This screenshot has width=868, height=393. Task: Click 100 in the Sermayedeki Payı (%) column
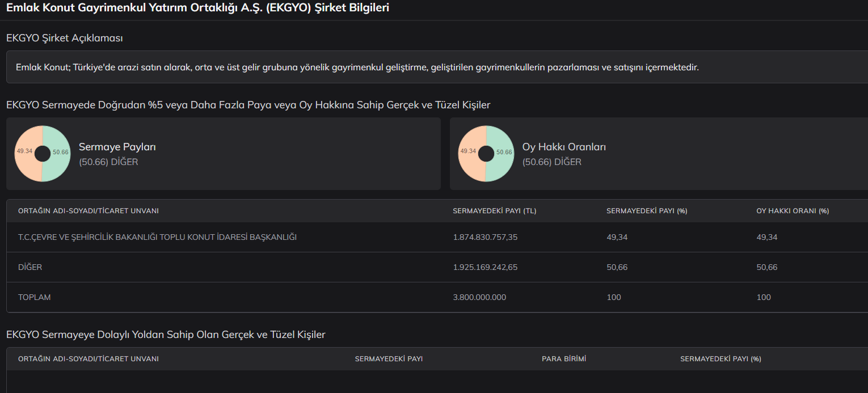coord(614,297)
